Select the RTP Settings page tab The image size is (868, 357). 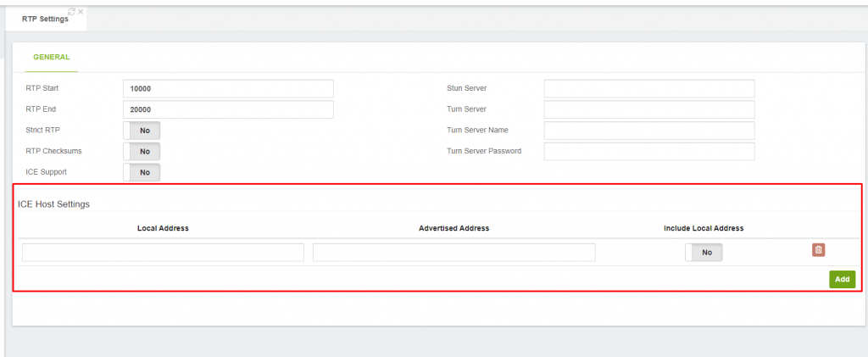click(x=46, y=19)
